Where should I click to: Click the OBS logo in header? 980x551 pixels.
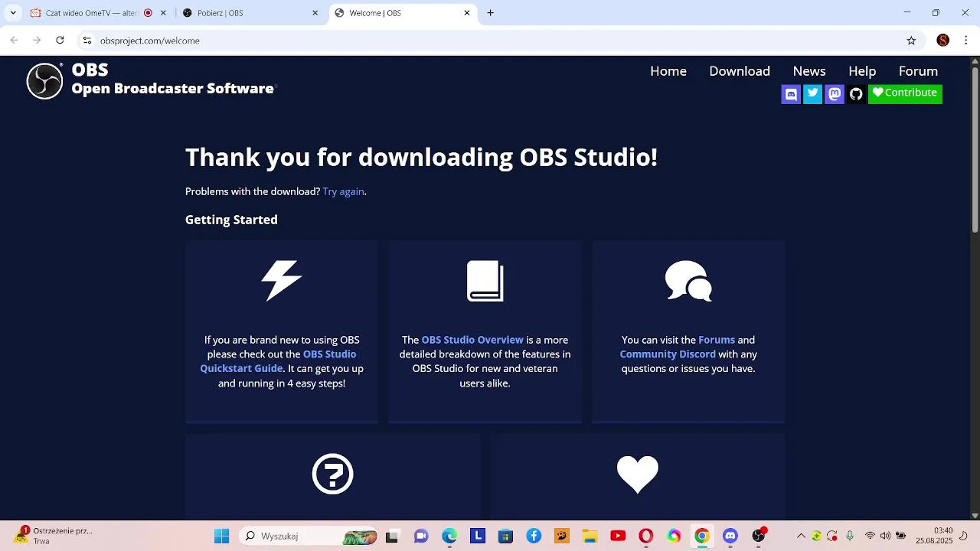[x=44, y=81]
